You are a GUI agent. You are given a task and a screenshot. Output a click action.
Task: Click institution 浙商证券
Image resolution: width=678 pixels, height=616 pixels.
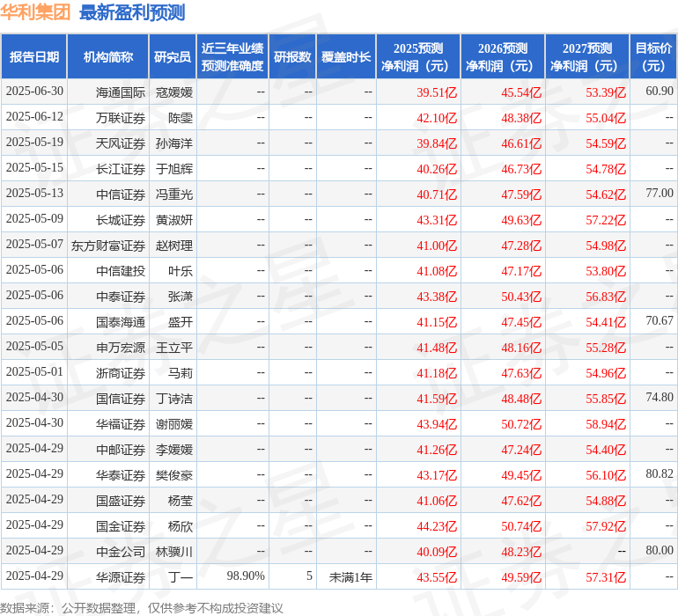[121, 373]
